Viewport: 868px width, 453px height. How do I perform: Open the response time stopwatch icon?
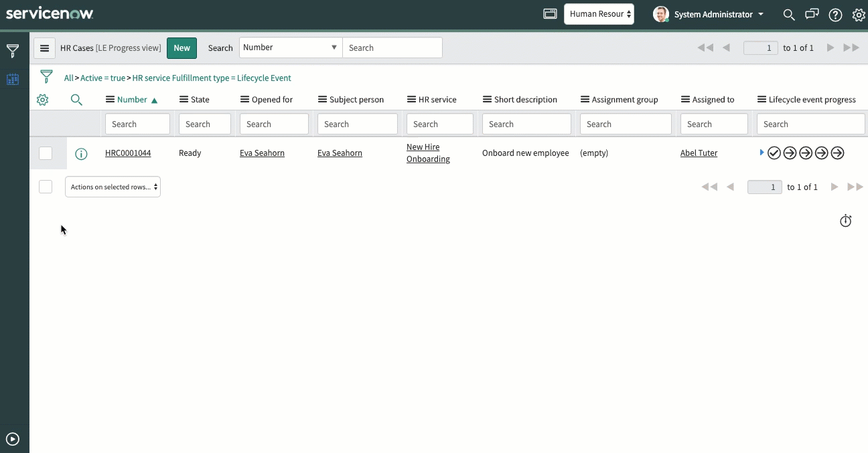846,221
